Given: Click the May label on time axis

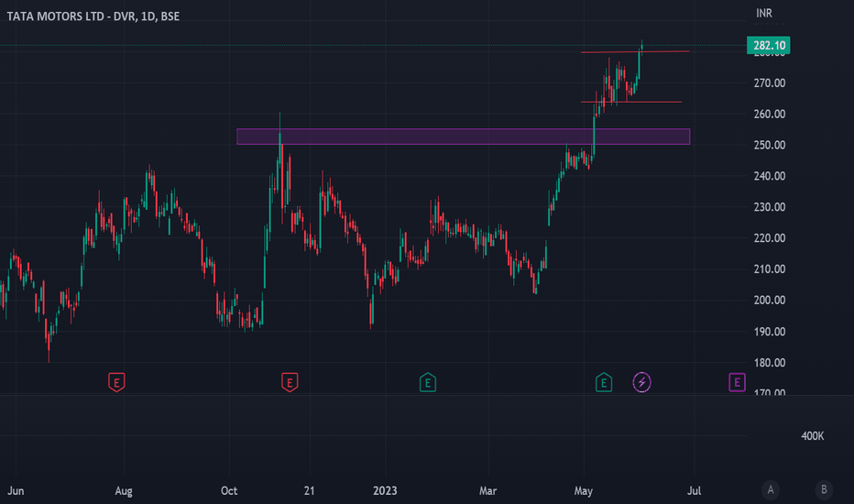Looking at the screenshot, I should click(584, 491).
